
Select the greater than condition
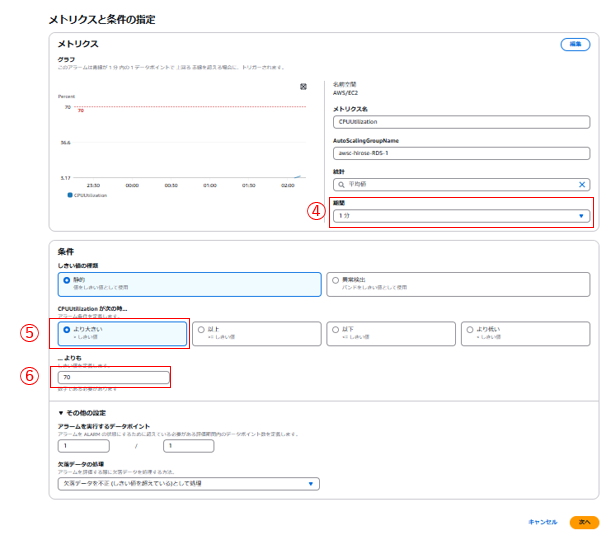pos(122,334)
